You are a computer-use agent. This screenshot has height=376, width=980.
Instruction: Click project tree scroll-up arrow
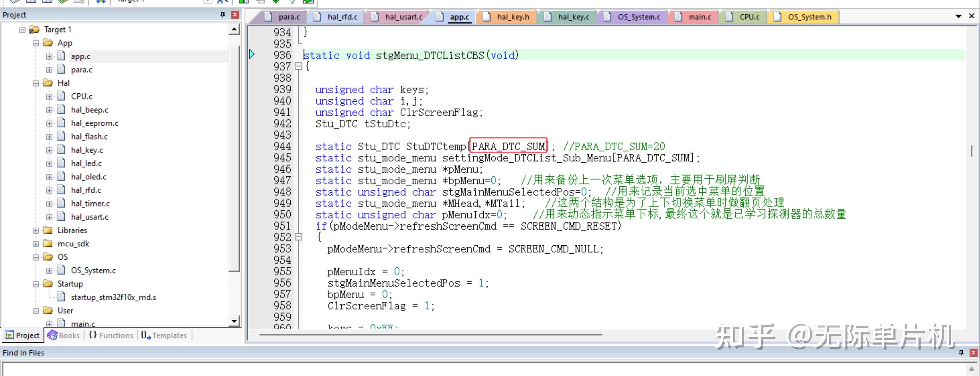pyautogui.click(x=234, y=29)
